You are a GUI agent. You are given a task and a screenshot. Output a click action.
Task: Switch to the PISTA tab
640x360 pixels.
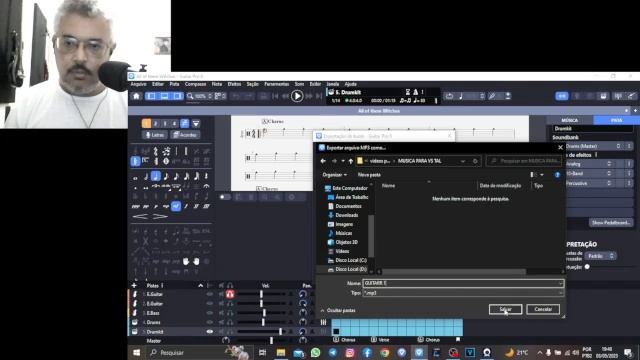[x=616, y=120]
